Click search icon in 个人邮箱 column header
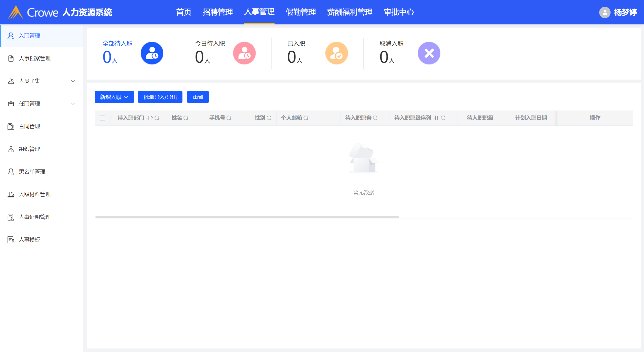Screen dimensions: 644x352 point(306,118)
